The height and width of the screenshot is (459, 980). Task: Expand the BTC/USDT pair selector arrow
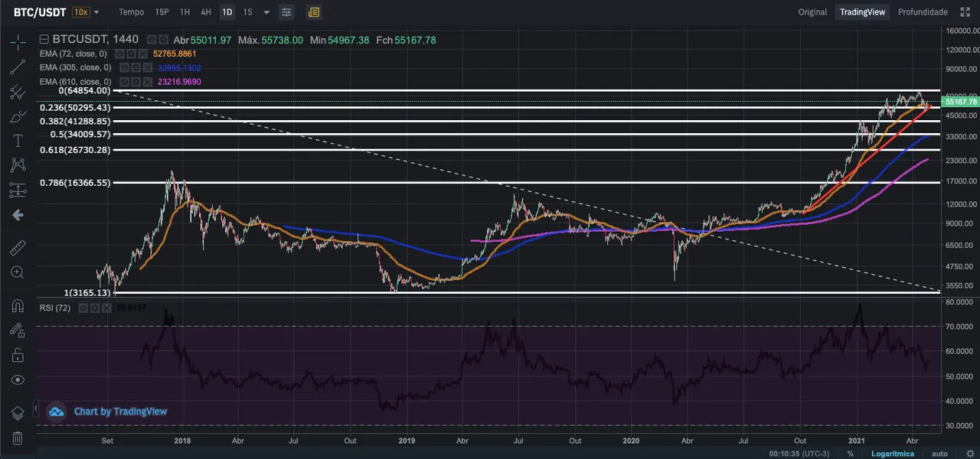(x=96, y=12)
